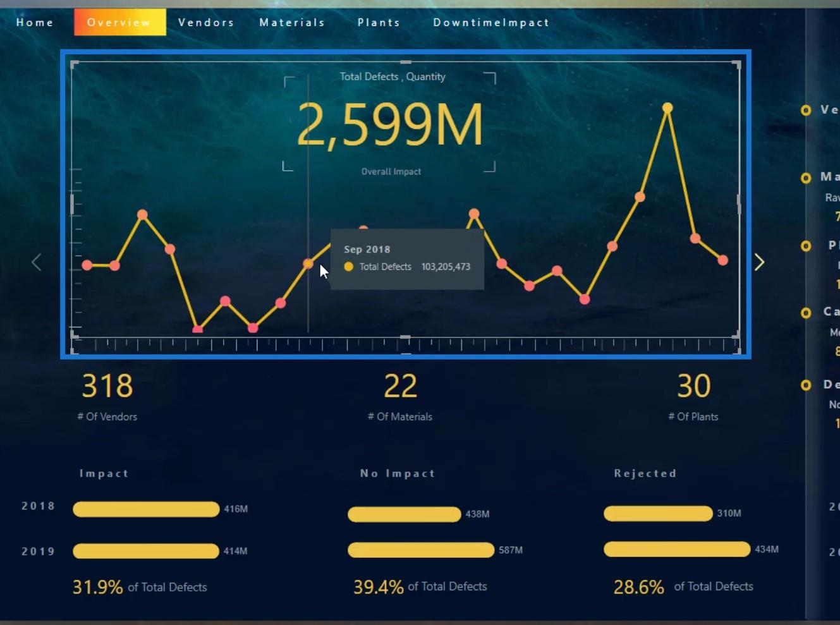Select the Rejected 310M bar
840x625 pixels.
point(658,513)
